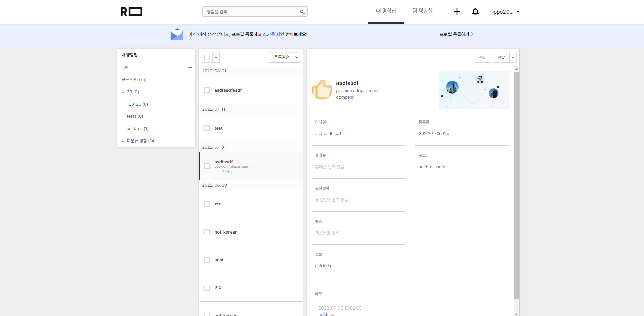Open the business card network image

pyautogui.click(x=474, y=90)
